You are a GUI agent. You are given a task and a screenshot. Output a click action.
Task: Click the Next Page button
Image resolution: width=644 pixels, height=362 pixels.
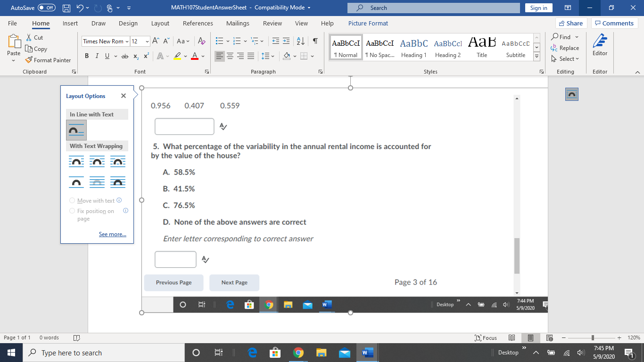234,282
